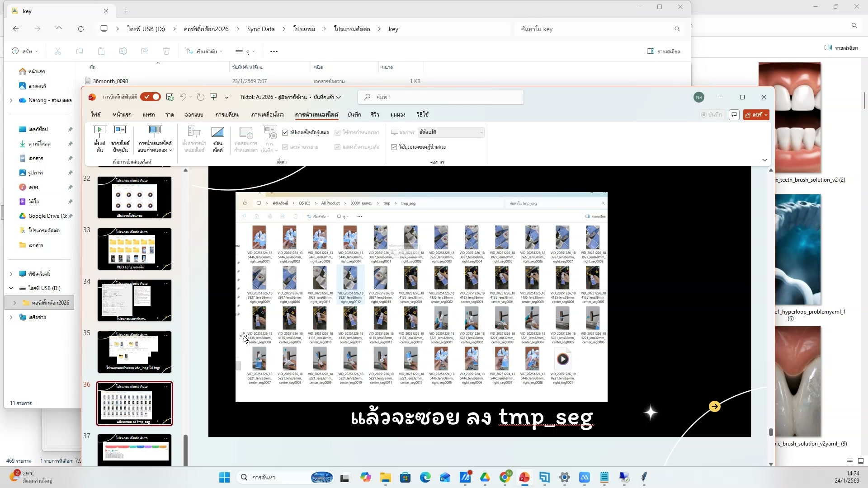Click the Share button

(x=755, y=115)
